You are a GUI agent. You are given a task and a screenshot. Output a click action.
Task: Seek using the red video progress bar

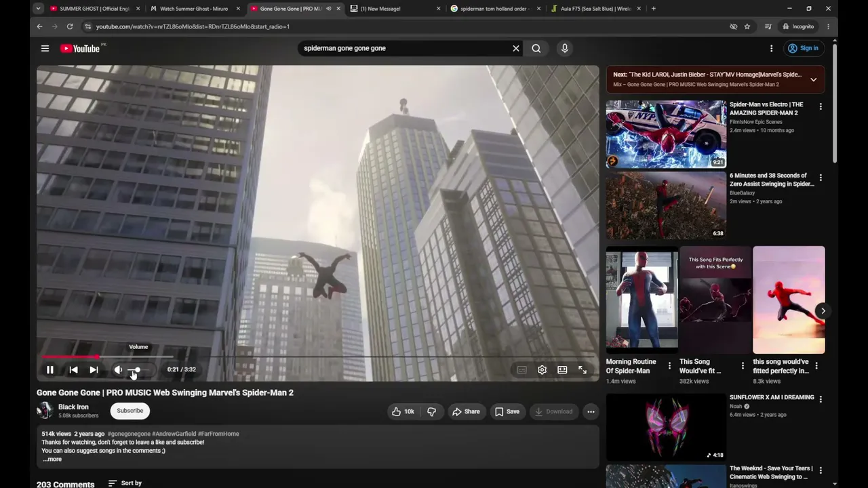pos(317,357)
